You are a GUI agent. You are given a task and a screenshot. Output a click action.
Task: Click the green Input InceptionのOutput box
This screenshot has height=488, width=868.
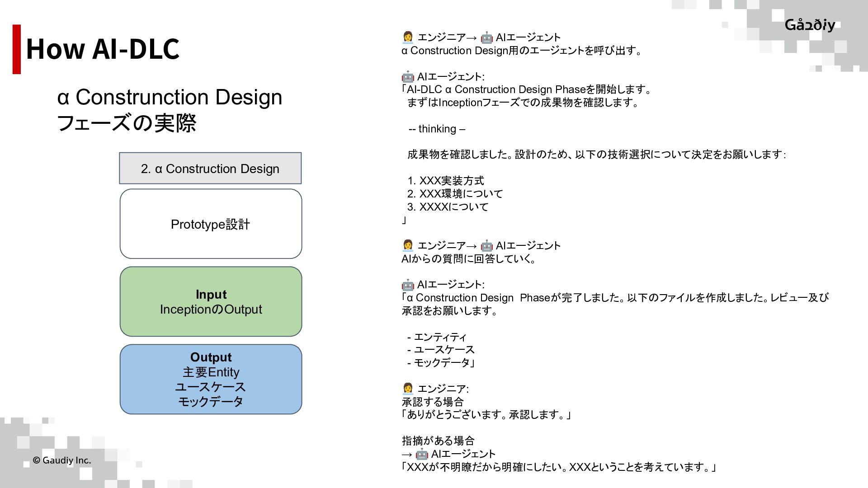point(211,301)
